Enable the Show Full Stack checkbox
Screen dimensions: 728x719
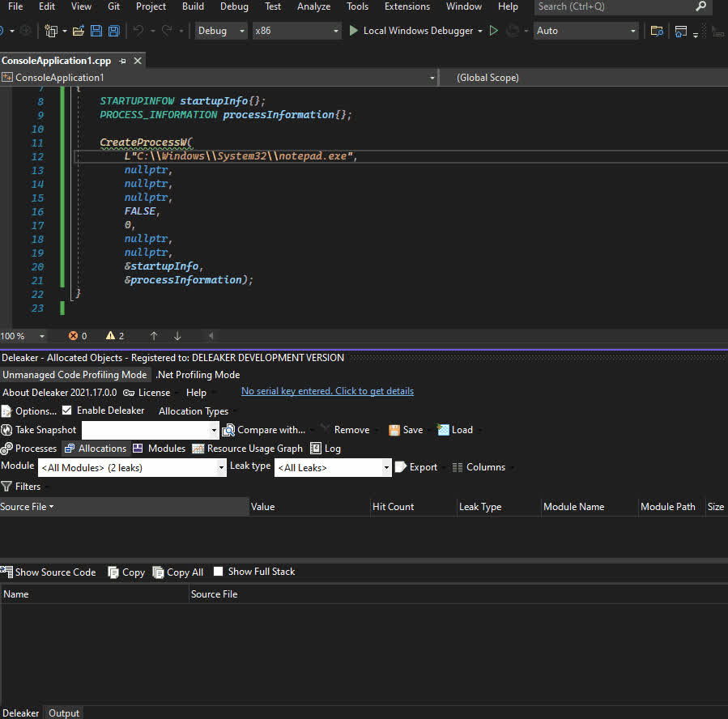pos(218,572)
